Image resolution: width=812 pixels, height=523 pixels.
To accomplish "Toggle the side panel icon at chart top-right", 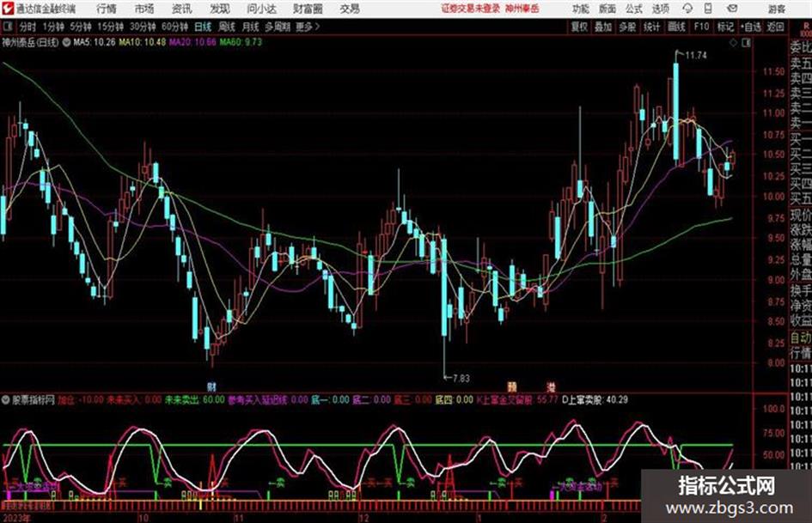I will point(746,43).
